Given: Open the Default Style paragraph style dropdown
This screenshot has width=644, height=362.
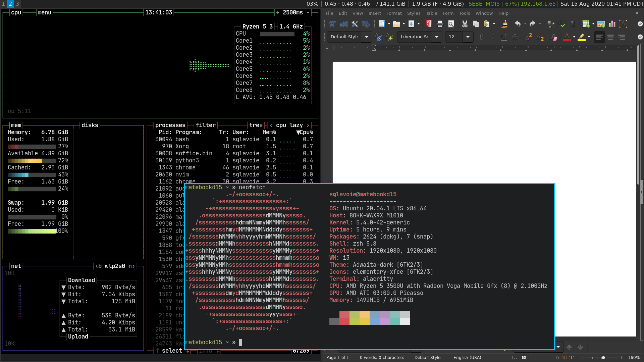Looking at the screenshot, I should coord(367,37).
